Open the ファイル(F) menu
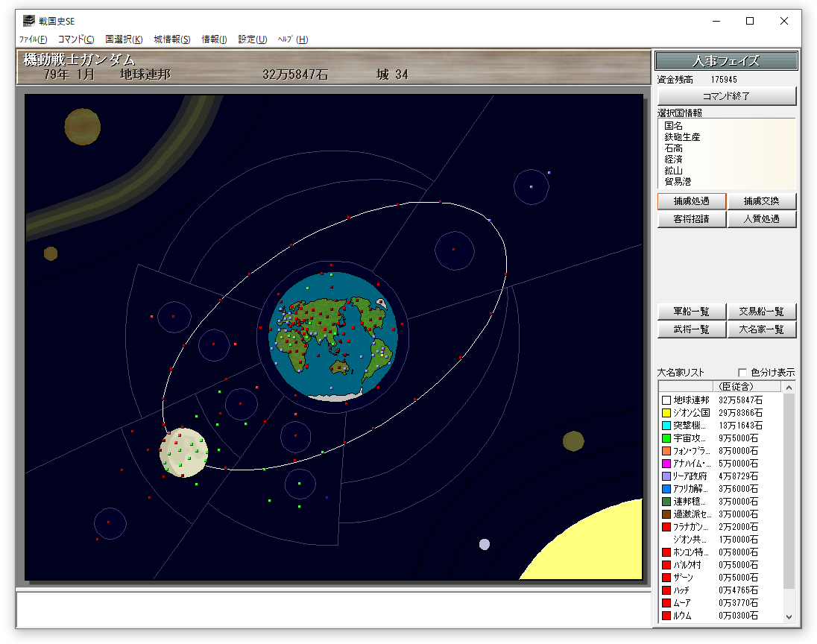The height and width of the screenshot is (644, 817). click(33, 40)
